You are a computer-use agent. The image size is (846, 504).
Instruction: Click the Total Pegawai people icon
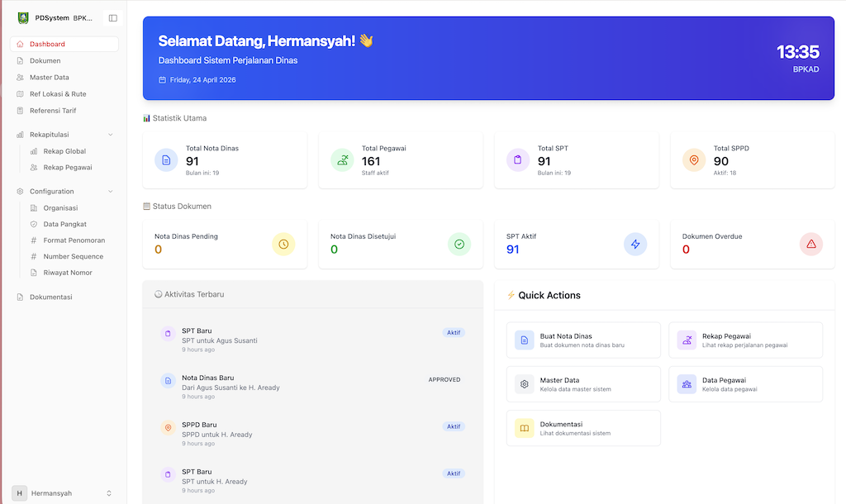(342, 160)
